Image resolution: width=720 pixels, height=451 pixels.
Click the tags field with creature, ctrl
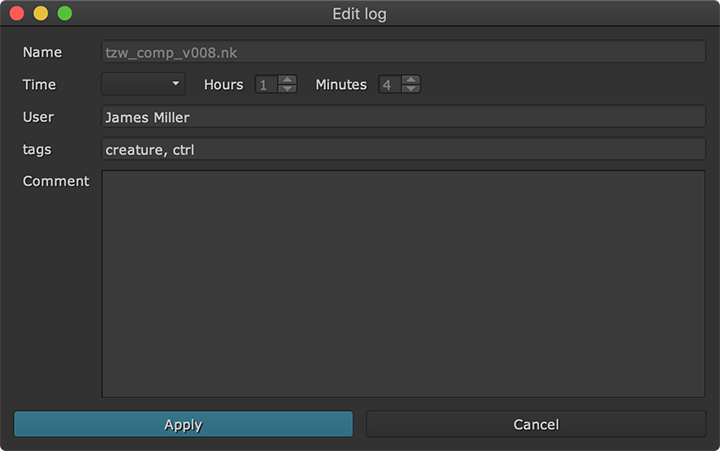pyautogui.click(x=403, y=150)
